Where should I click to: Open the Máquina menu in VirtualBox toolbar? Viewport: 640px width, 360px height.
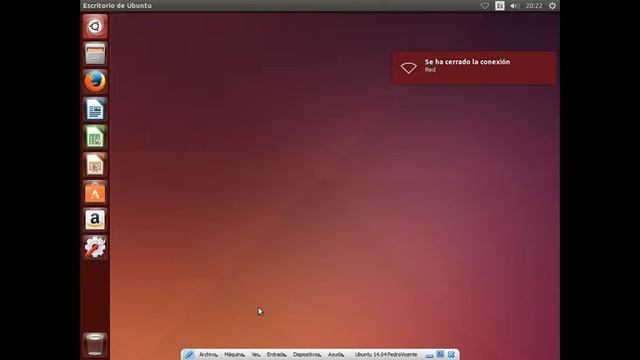[x=234, y=355]
